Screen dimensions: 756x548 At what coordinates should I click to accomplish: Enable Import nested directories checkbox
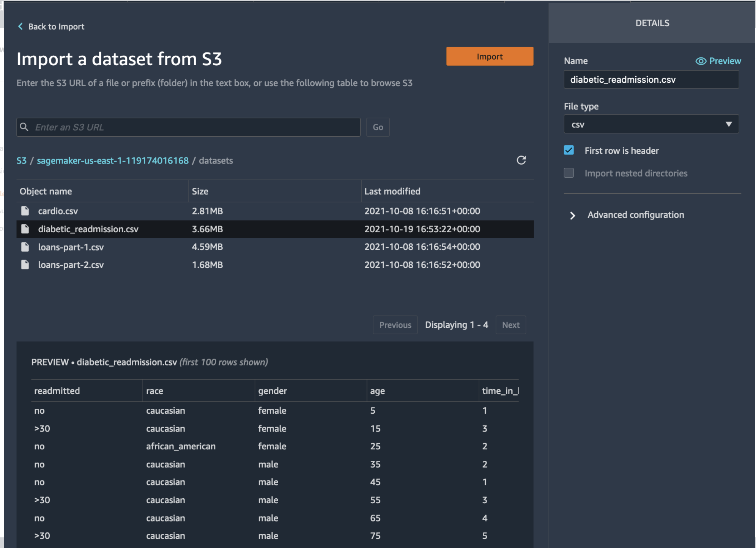pyautogui.click(x=569, y=173)
